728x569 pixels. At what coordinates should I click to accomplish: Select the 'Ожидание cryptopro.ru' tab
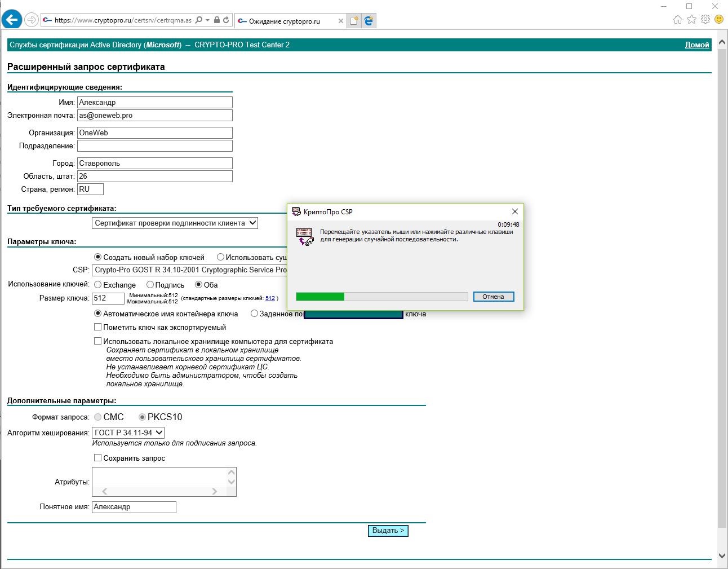291,21
